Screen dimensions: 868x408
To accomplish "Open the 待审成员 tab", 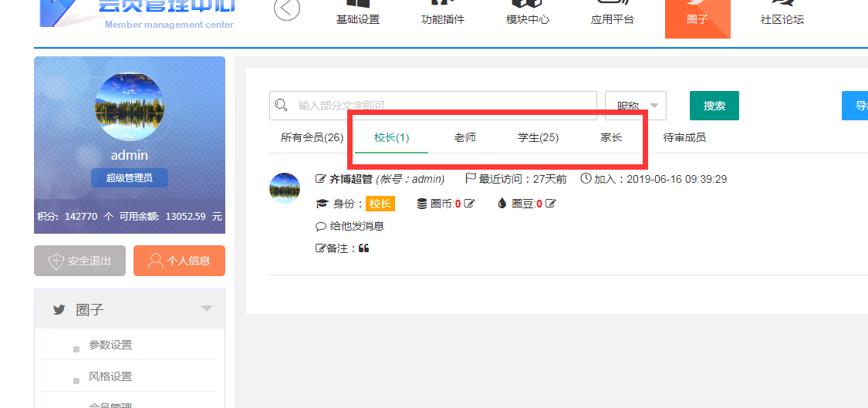I will coord(684,137).
